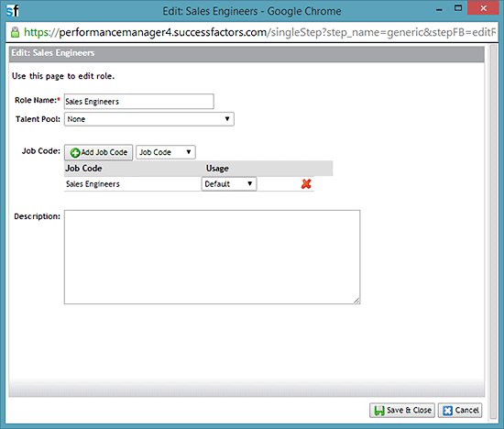This screenshot has height=429, width=504.
Task: Focus the Role Name text field
Action: tap(139, 102)
